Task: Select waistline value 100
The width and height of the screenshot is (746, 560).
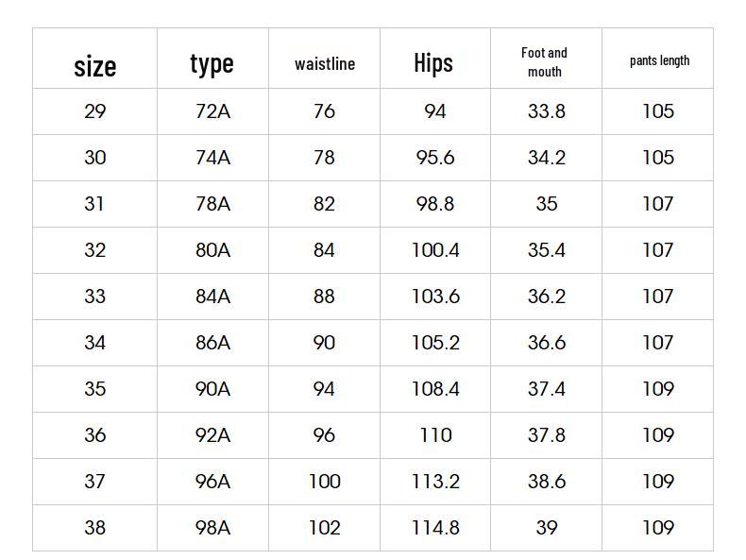Action: [x=324, y=482]
